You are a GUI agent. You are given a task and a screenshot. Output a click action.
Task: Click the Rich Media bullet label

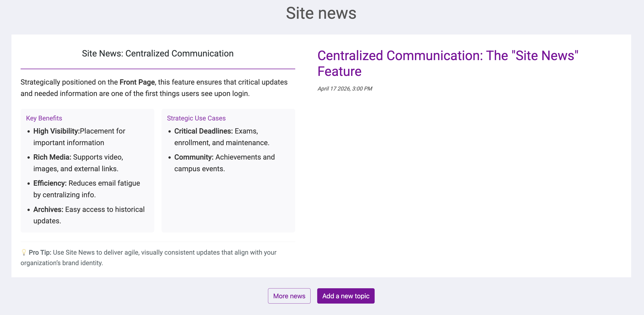pos(52,157)
